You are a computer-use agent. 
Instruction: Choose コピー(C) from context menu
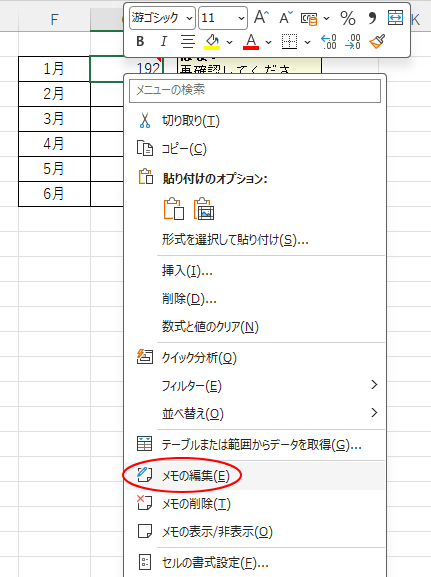tap(255, 149)
